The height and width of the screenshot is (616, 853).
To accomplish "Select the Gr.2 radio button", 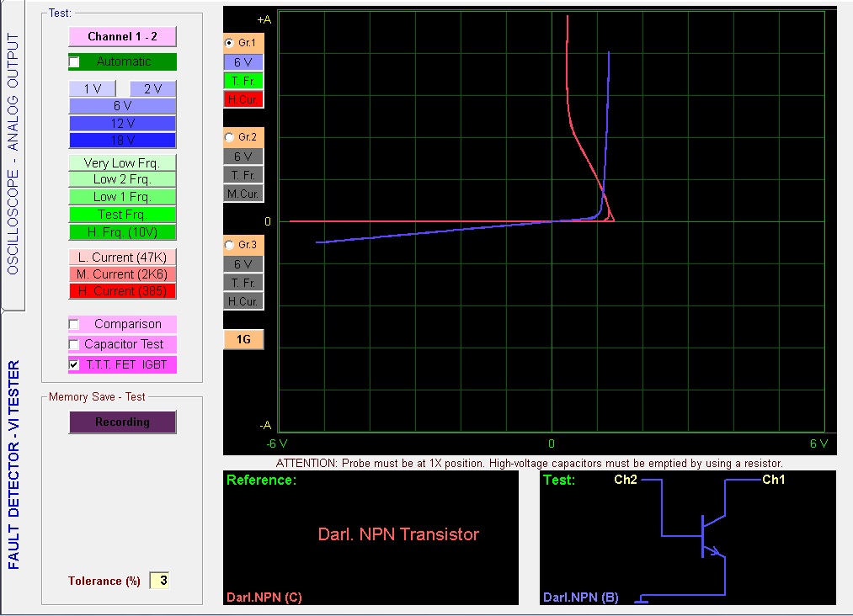I will click(229, 136).
